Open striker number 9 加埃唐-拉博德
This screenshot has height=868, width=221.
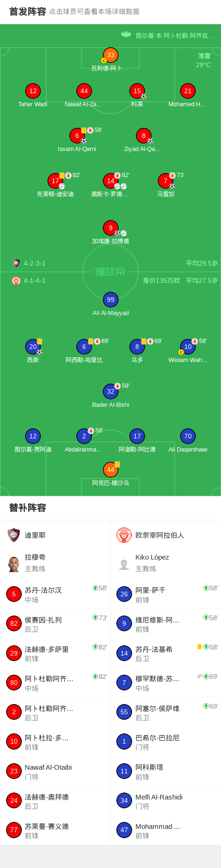111,228
